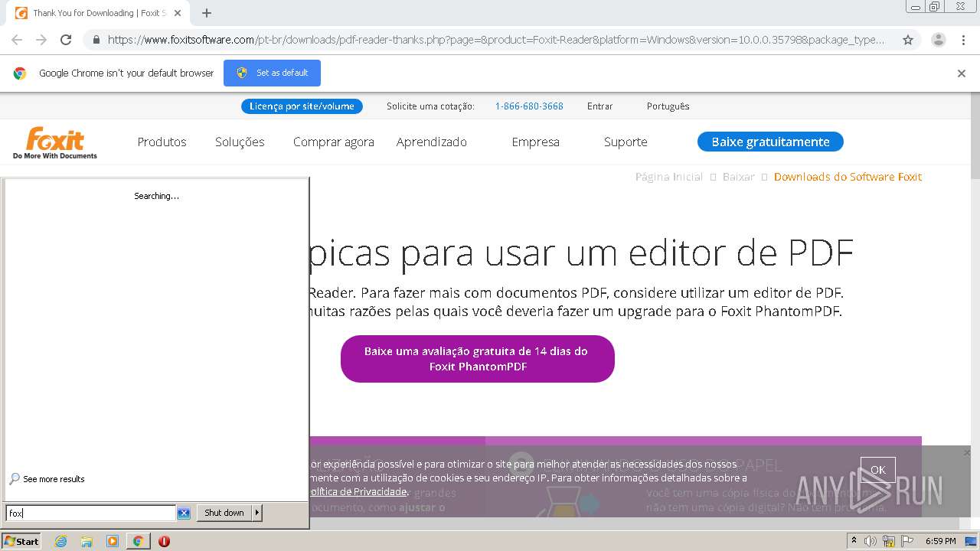The height and width of the screenshot is (551, 980).
Task: Switch to the Chrome taskbar button
Action: click(x=139, y=541)
